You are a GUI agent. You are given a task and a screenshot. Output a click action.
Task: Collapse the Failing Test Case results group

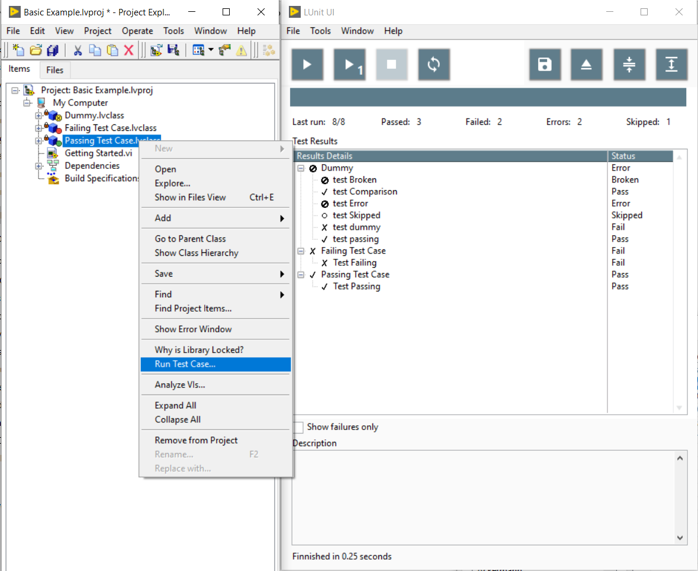300,251
